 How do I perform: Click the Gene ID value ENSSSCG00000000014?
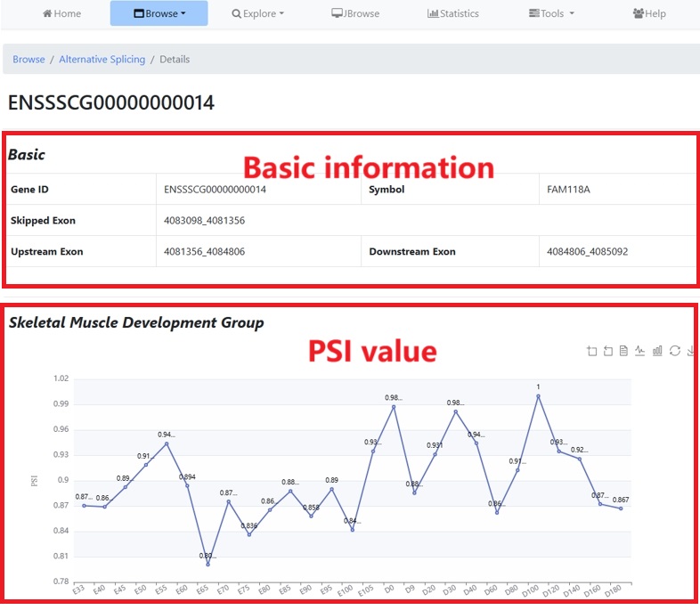point(216,190)
